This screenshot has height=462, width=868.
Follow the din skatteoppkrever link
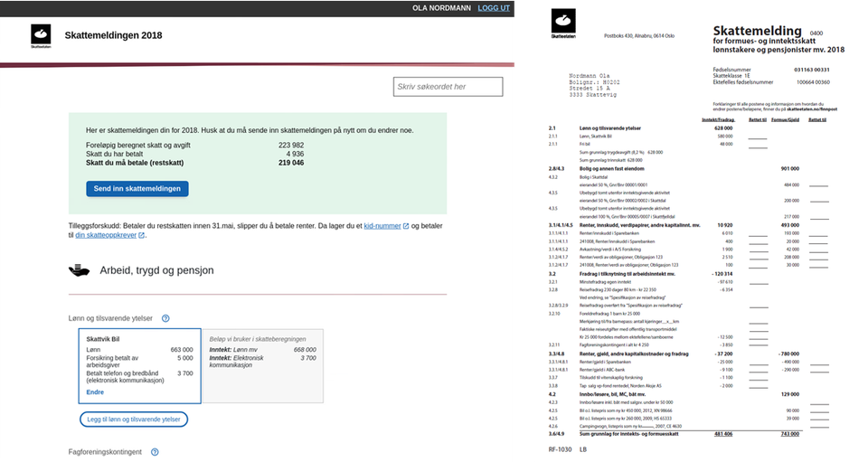pos(105,236)
